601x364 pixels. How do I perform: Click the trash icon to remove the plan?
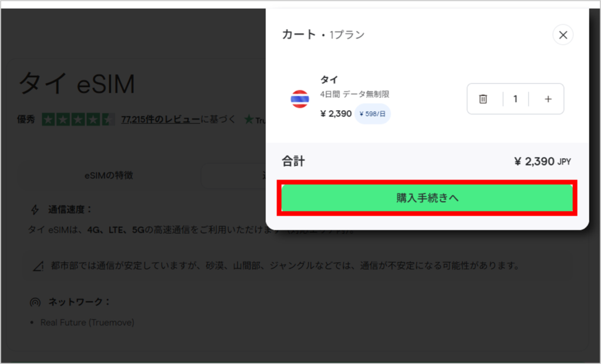point(484,99)
